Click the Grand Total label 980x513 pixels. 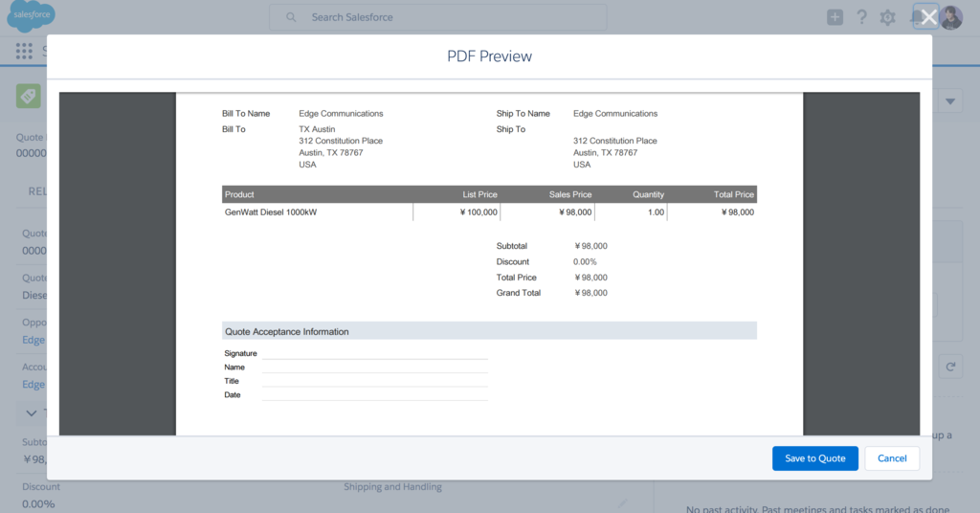click(518, 293)
